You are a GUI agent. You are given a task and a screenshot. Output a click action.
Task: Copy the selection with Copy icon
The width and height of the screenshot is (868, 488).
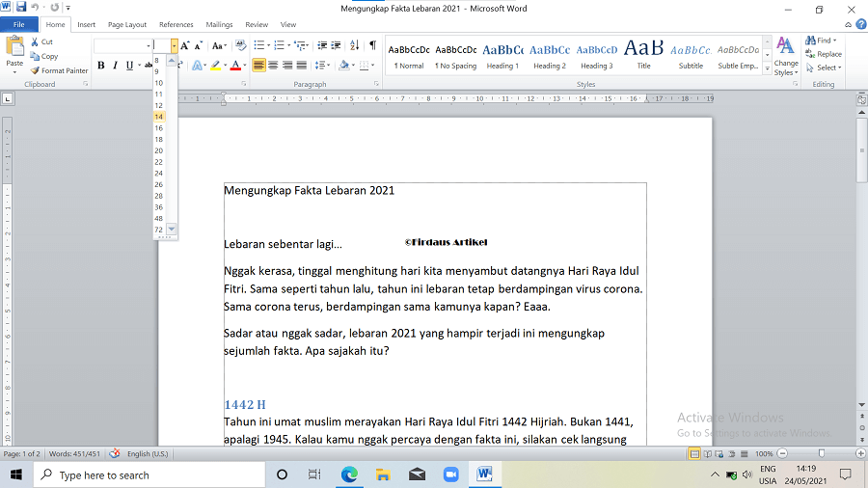44,56
